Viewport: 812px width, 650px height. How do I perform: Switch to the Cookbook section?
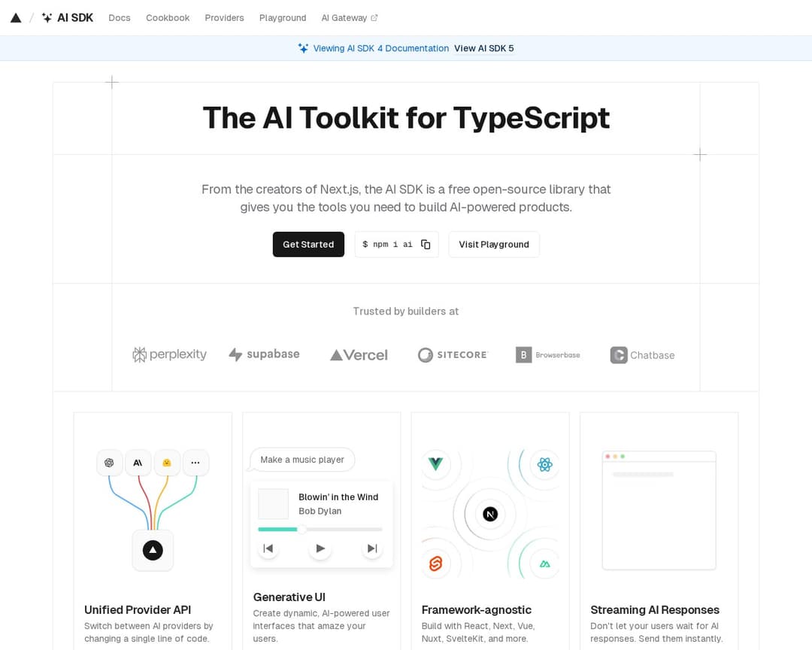168,17
